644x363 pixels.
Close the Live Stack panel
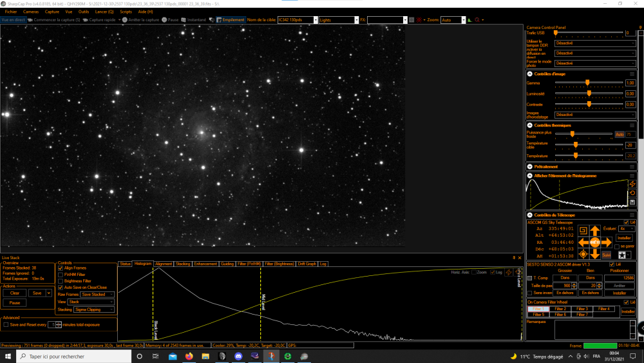[520, 258]
